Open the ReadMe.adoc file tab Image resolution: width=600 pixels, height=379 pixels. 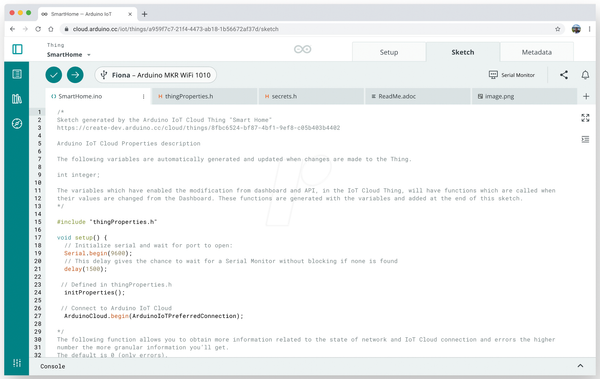coord(418,96)
